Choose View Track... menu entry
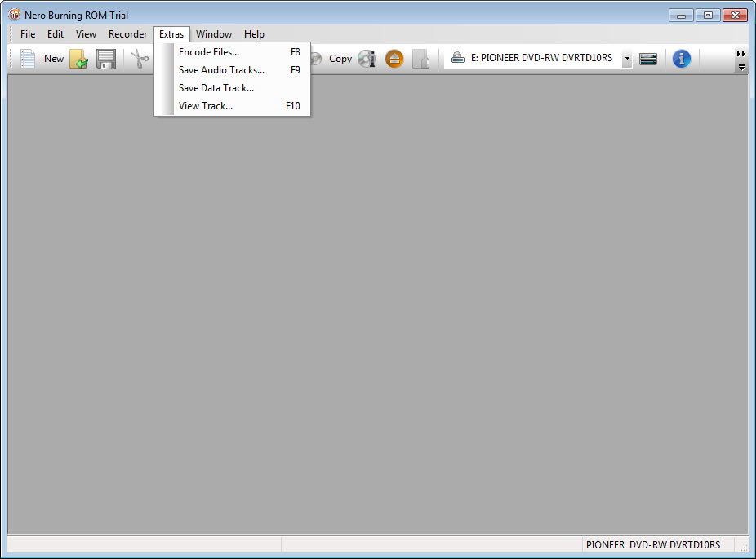756x559 pixels. [x=233, y=105]
